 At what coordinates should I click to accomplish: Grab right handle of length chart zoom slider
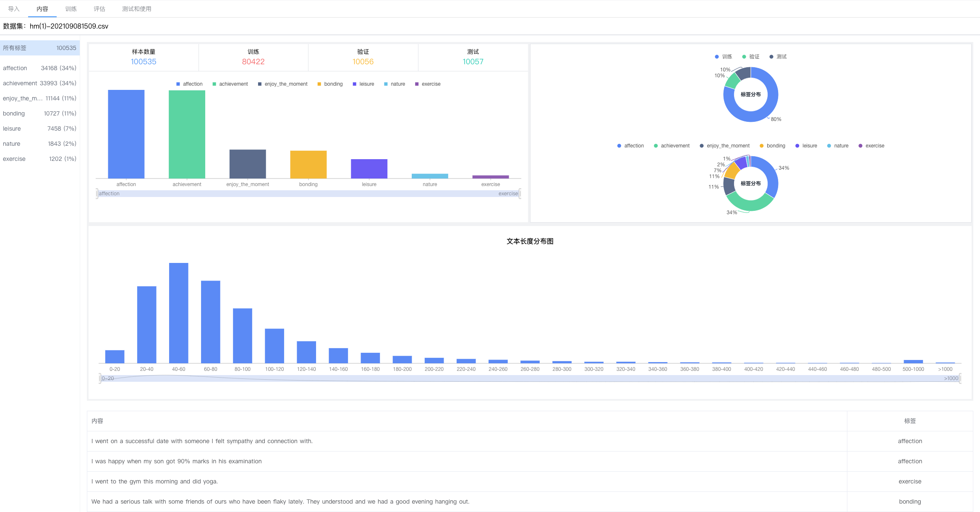pyautogui.click(x=960, y=378)
